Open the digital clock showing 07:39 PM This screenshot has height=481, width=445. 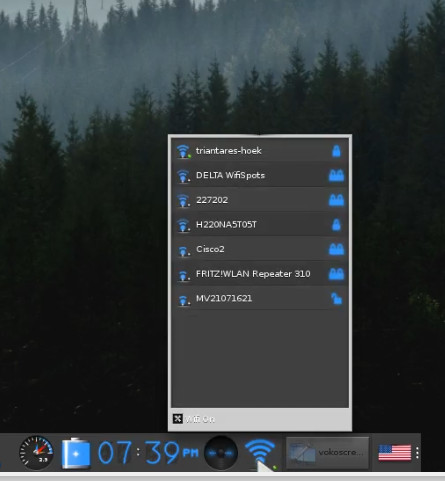pyautogui.click(x=148, y=453)
